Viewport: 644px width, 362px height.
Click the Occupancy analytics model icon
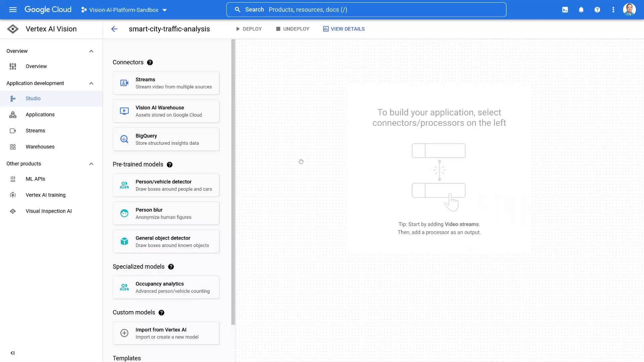[124, 287]
